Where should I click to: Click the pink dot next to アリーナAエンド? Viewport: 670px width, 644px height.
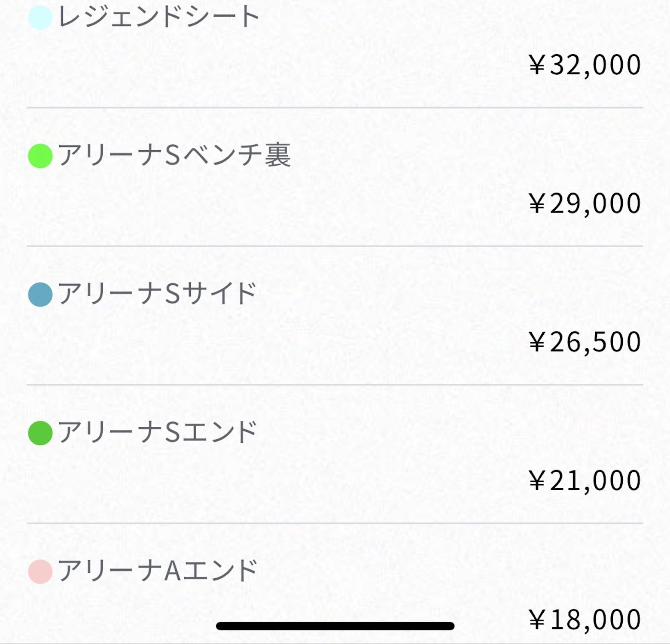point(40,571)
